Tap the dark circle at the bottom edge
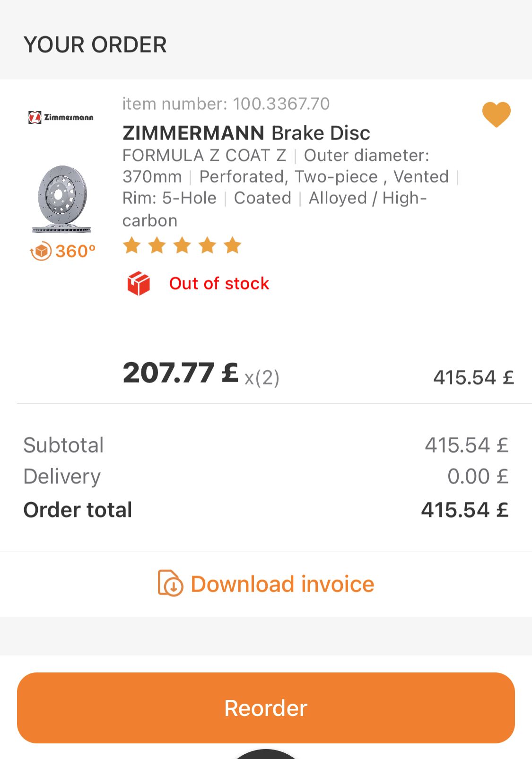The width and height of the screenshot is (532, 759). coord(266,754)
